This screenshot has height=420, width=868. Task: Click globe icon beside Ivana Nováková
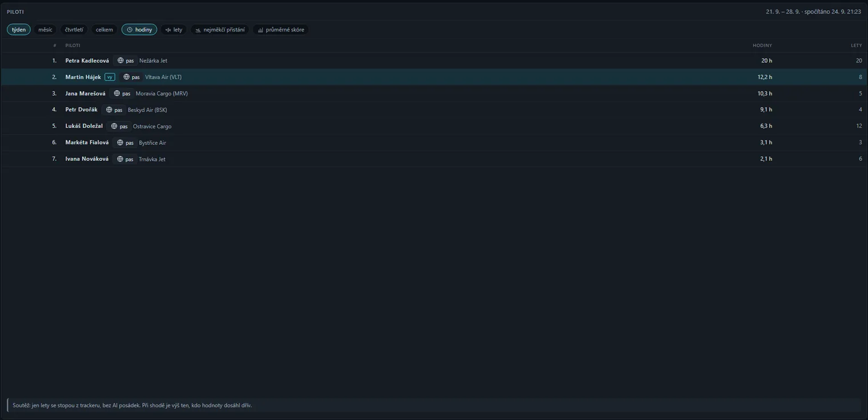(x=120, y=159)
